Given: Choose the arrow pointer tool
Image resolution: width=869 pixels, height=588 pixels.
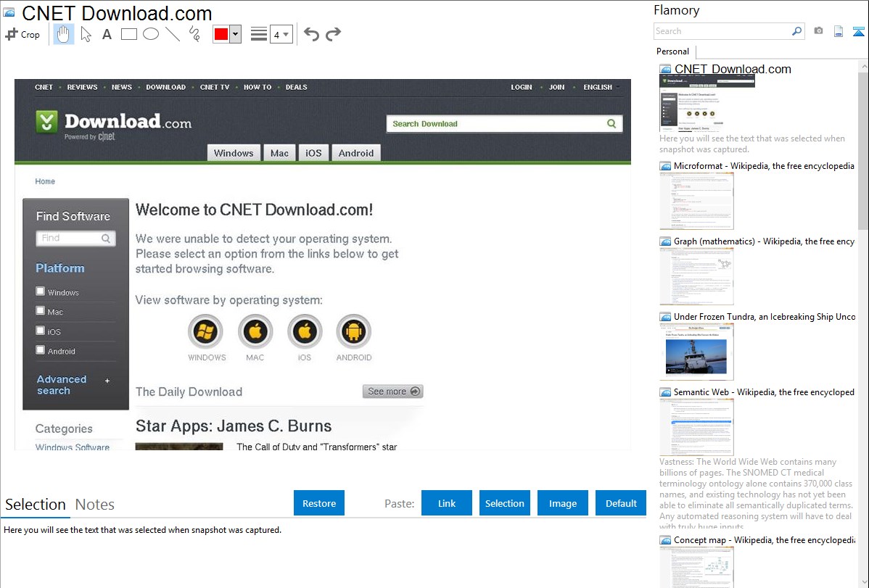Looking at the screenshot, I should coord(86,34).
